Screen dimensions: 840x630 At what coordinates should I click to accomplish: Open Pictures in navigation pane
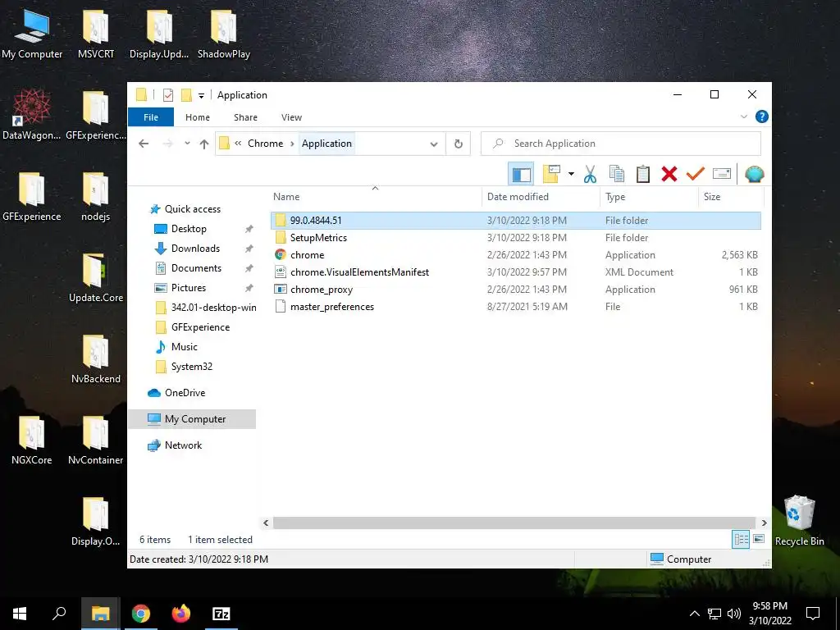click(x=189, y=288)
